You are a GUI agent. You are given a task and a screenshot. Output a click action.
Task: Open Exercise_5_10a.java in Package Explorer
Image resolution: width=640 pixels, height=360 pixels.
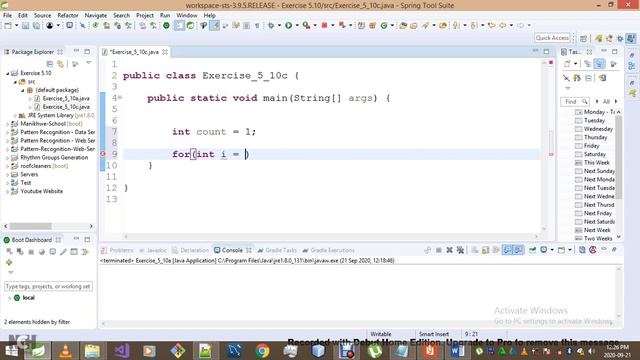coord(66,98)
